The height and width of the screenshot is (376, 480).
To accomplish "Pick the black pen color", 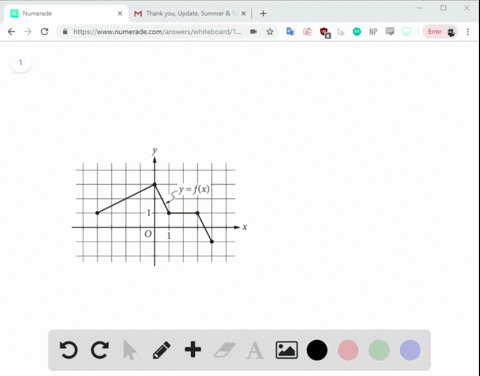I will pos(317,350).
